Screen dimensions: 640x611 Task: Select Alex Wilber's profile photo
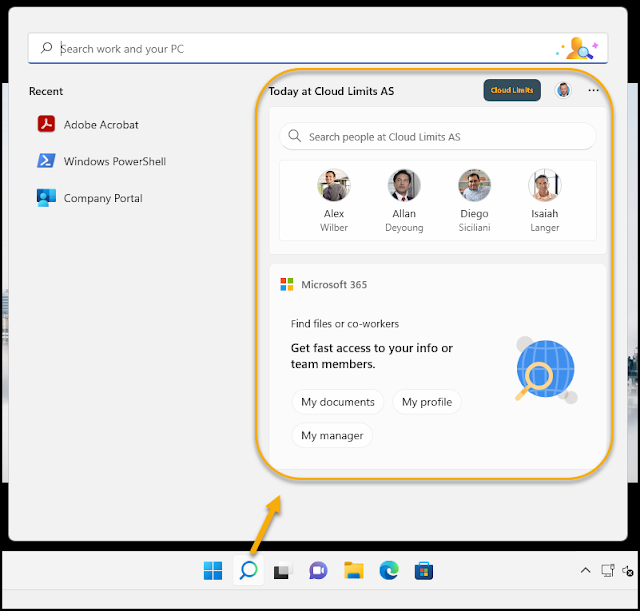(334, 185)
